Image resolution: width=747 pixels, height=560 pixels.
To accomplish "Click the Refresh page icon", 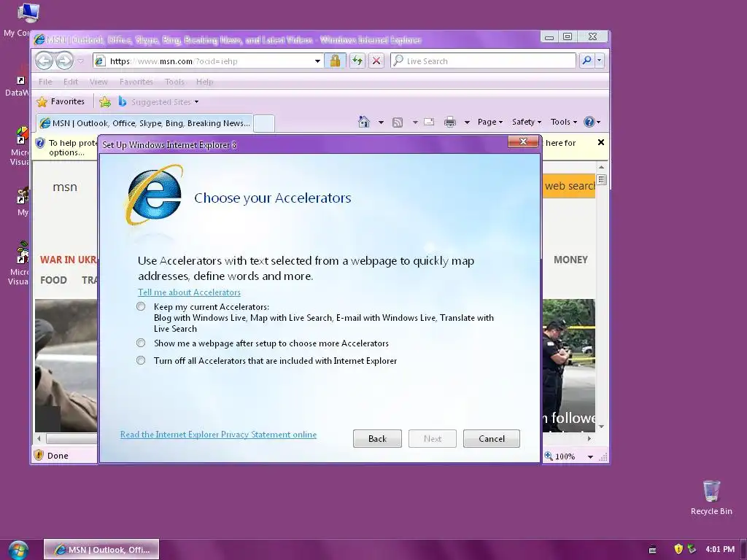I will (357, 61).
